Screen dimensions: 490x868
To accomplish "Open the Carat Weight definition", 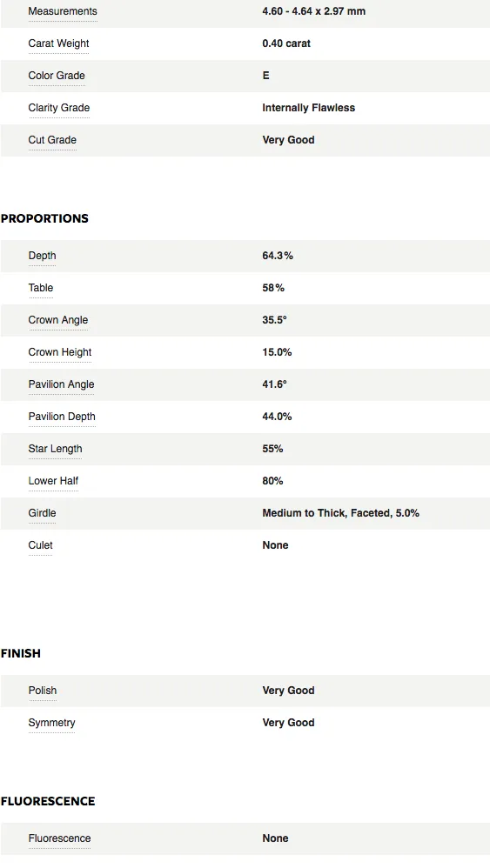I will 58,43.
